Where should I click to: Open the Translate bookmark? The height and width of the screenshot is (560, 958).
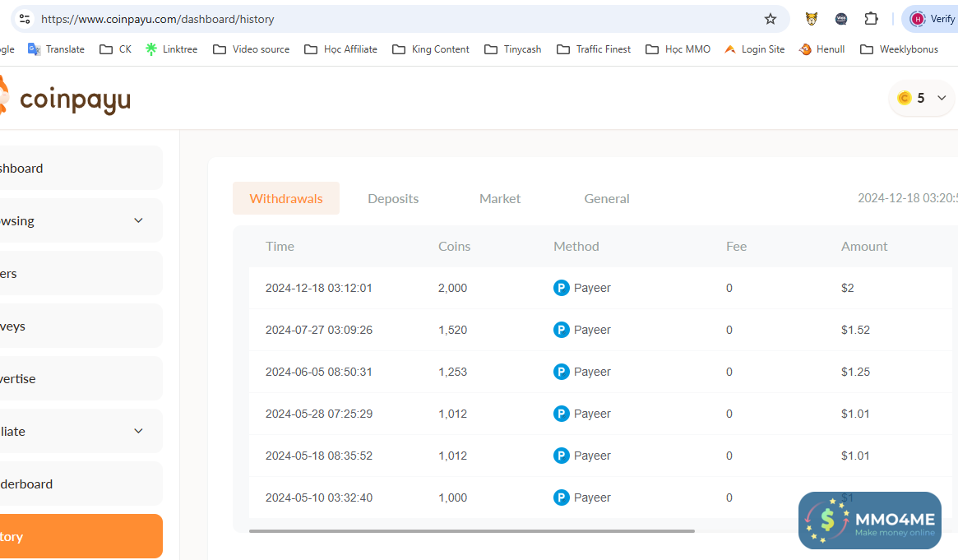[56, 49]
